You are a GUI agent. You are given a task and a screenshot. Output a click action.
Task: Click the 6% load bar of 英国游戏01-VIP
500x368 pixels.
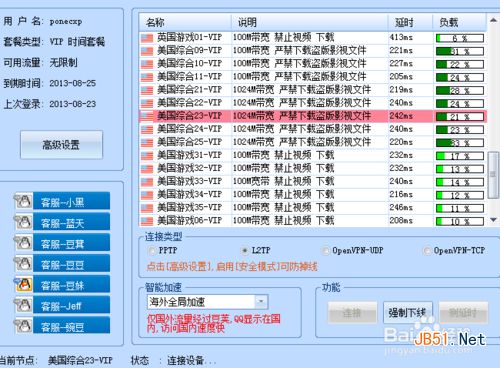coord(460,38)
